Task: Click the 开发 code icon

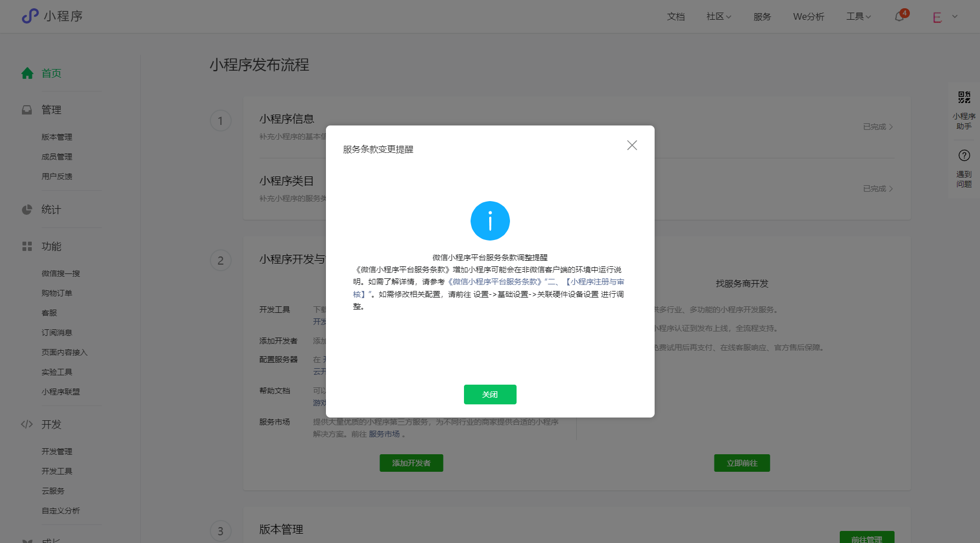Action: (x=27, y=424)
